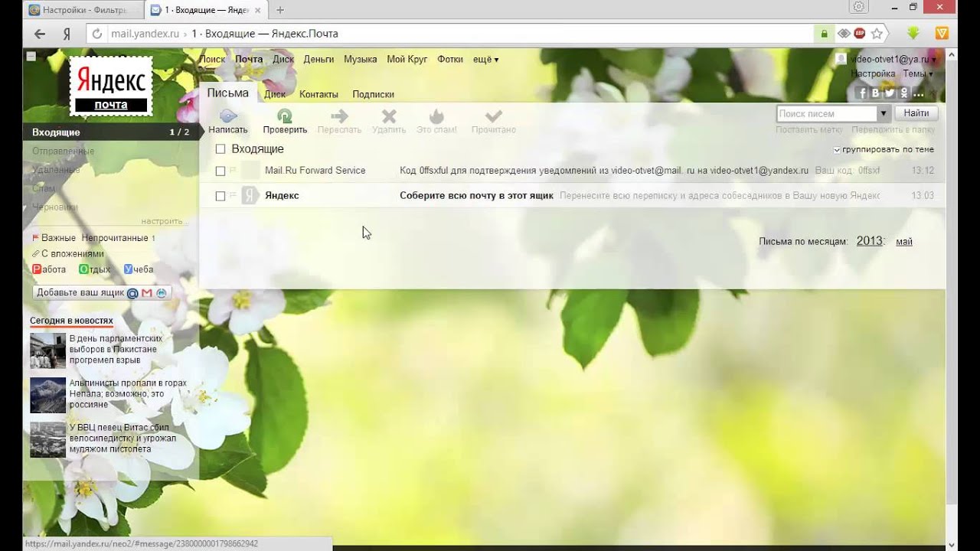Switch to the Письма tab

[x=227, y=93]
